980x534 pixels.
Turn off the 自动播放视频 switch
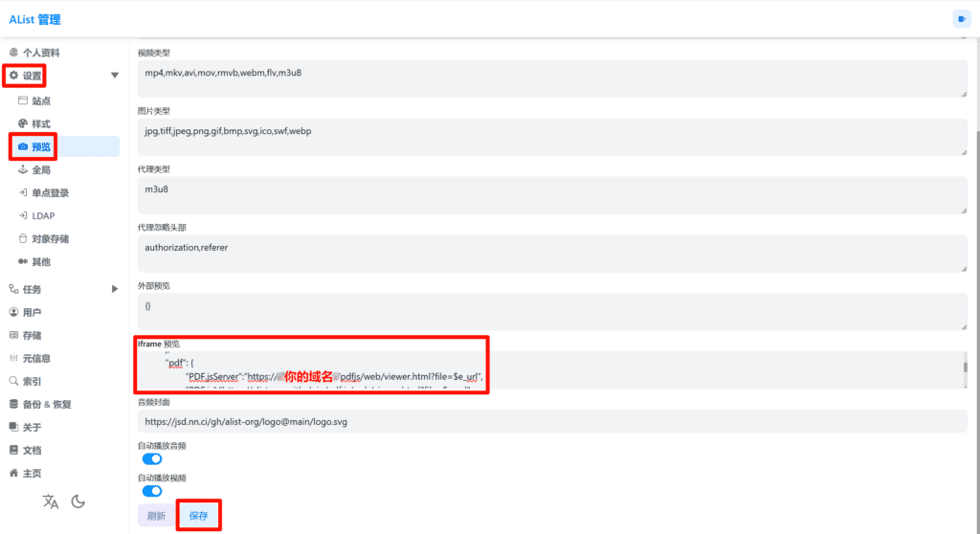pos(152,491)
